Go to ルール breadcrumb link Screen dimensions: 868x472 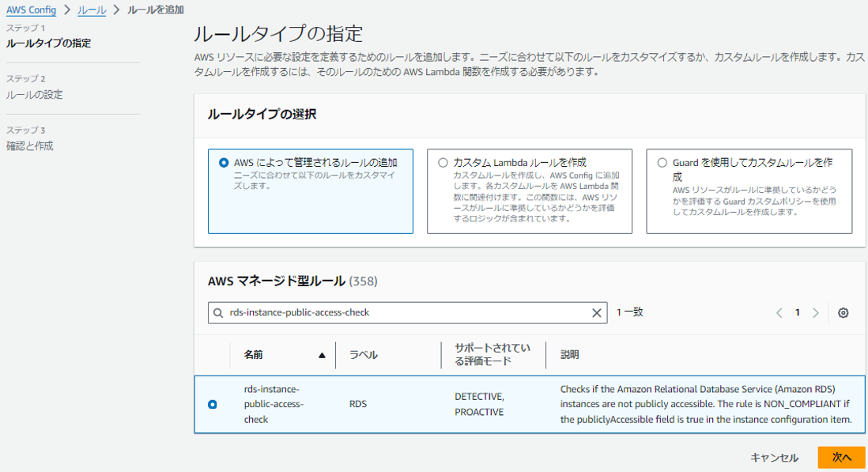click(x=92, y=10)
